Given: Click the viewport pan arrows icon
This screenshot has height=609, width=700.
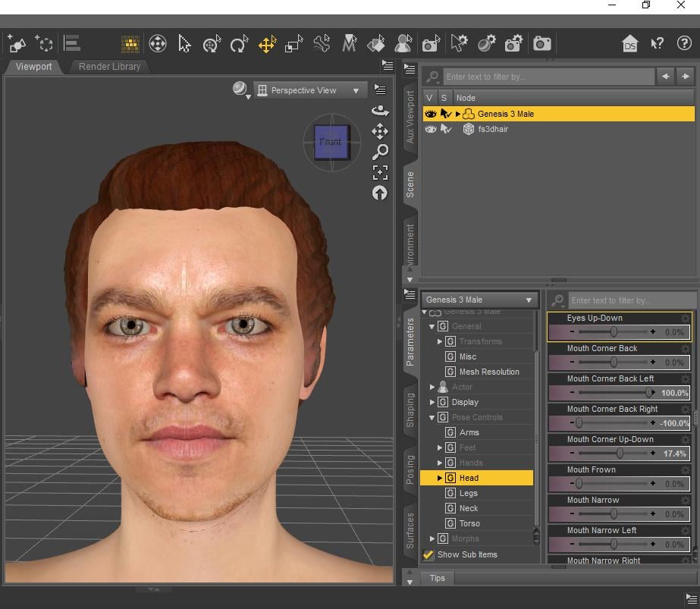Looking at the screenshot, I should pos(380,131).
